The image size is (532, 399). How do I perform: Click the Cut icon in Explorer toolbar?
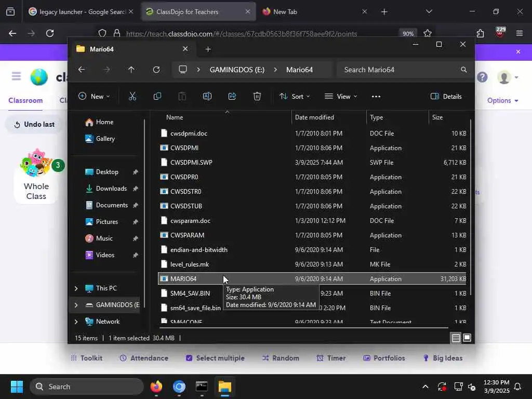coord(132,96)
